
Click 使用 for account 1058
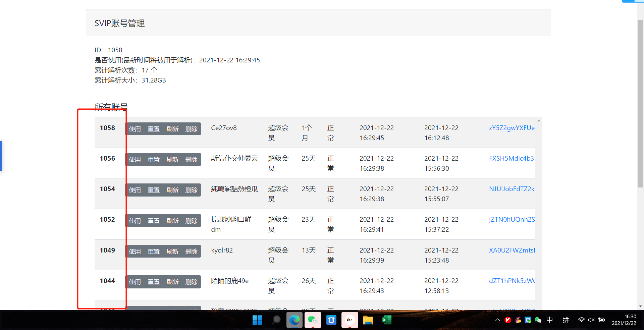[x=135, y=129]
